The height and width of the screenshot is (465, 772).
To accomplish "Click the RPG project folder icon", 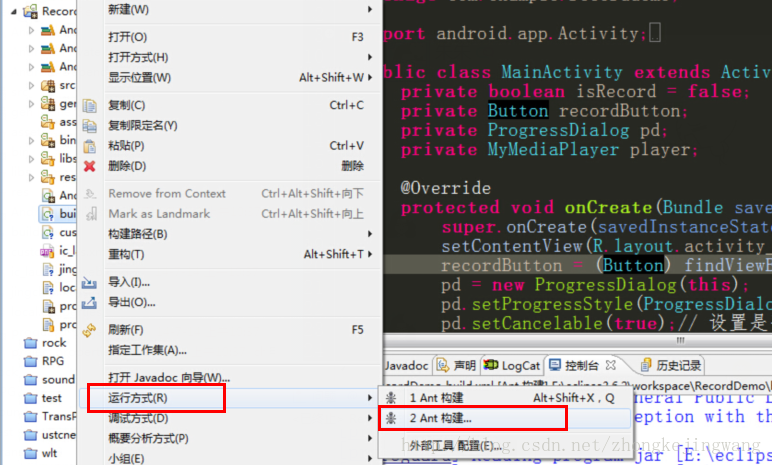I will coord(31,362).
